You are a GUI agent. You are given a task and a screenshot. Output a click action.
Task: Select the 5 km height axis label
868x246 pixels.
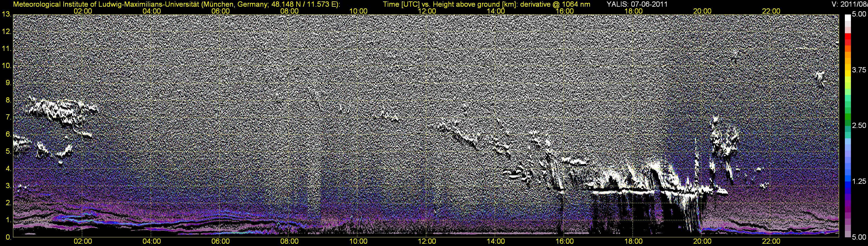pos(8,152)
